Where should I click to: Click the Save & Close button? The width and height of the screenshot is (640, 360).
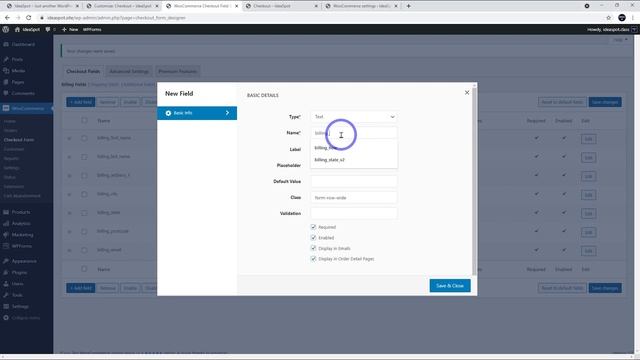[450, 286]
